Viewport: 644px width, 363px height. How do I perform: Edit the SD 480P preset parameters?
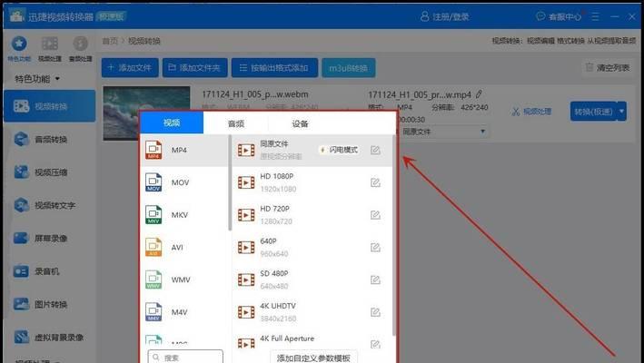[x=375, y=280]
